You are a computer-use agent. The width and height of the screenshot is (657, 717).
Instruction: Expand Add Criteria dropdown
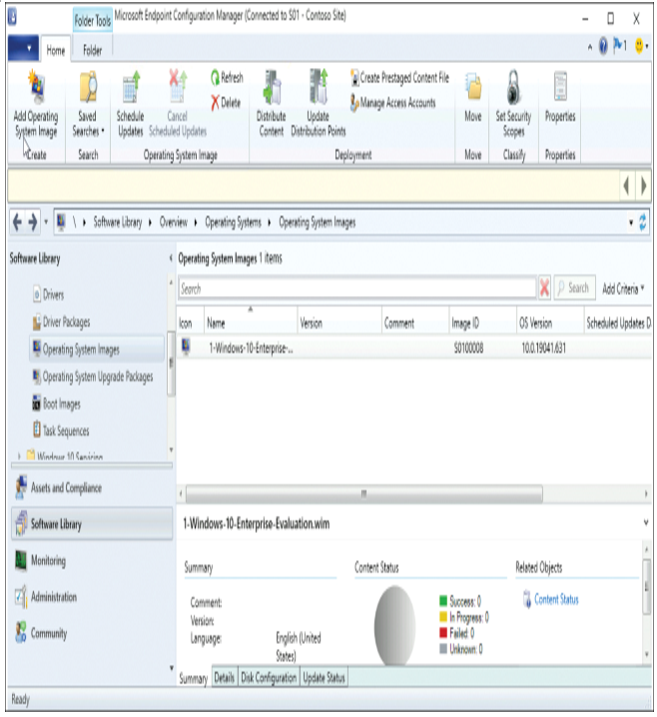623,289
